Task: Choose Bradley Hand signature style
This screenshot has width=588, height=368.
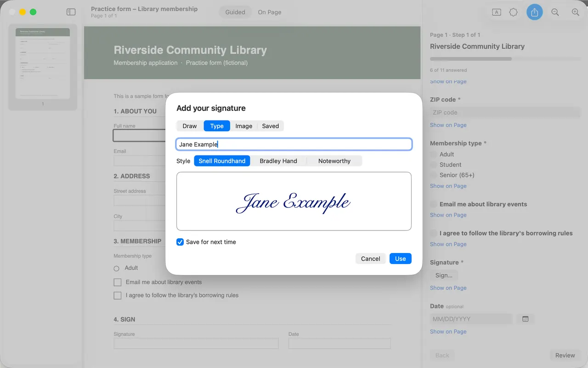Action: [x=278, y=161]
